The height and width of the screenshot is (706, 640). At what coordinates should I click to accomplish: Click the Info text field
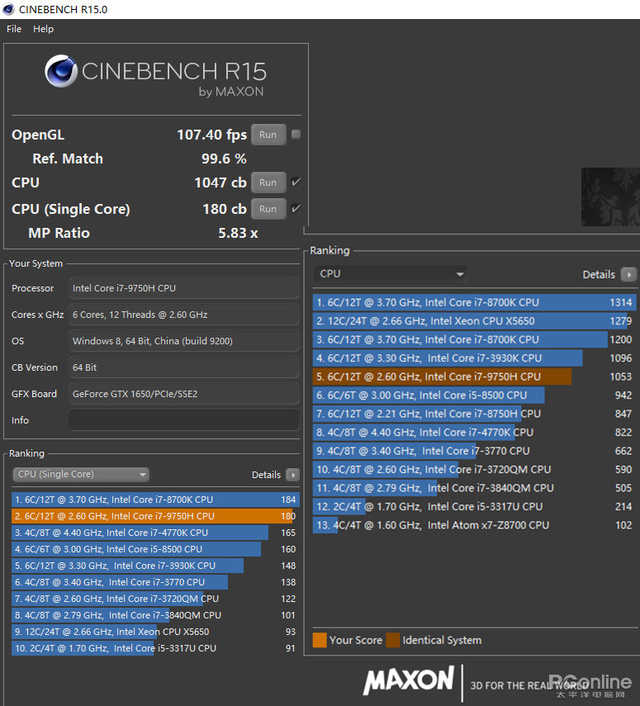pyautogui.click(x=183, y=420)
